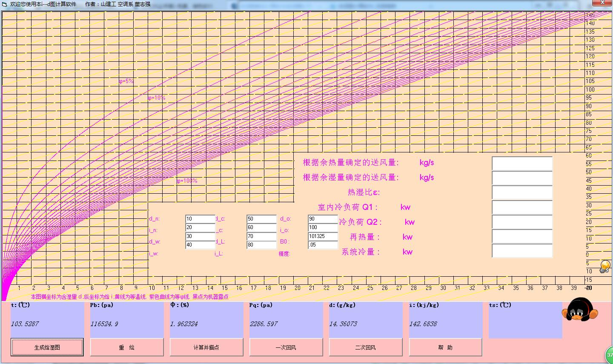Viewport: 613px width, 364px height.
Task: Click the result box for 再热量
Action: click(522, 236)
